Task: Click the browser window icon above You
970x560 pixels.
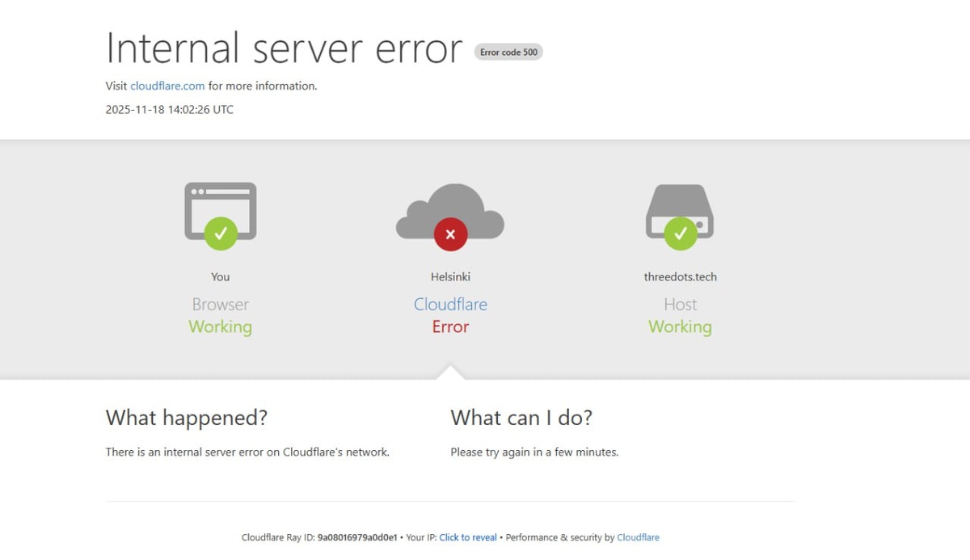Action: 221,215
